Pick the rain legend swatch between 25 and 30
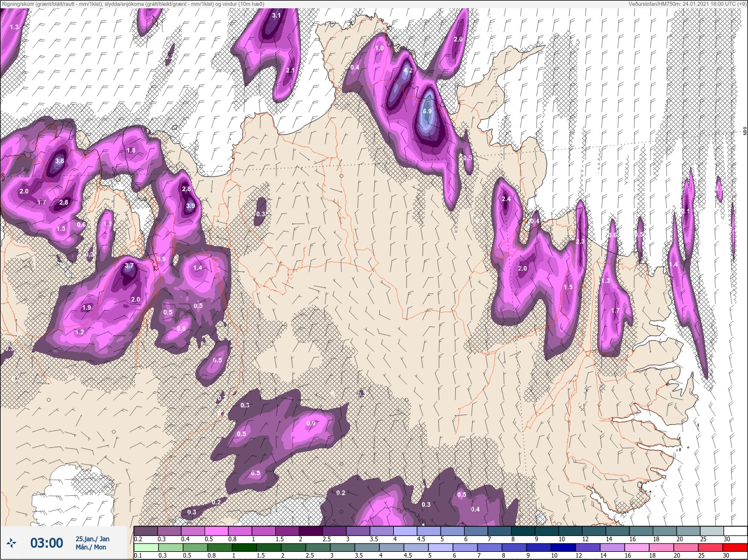The height and width of the screenshot is (560, 748). (x=711, y=548)
